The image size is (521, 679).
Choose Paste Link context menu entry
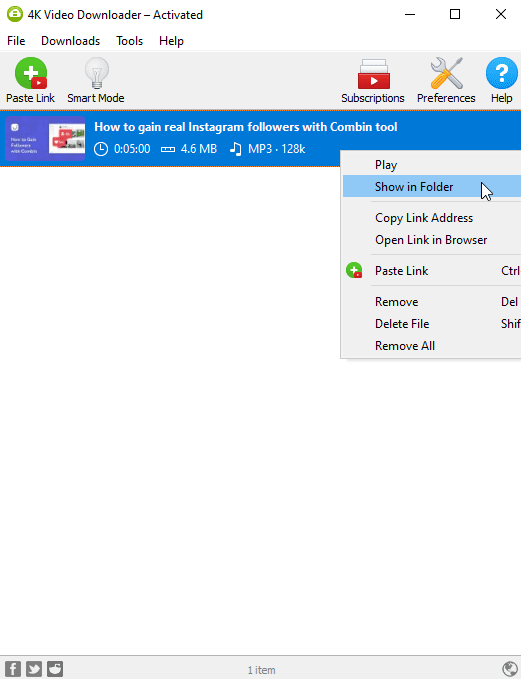pos(432,270)
